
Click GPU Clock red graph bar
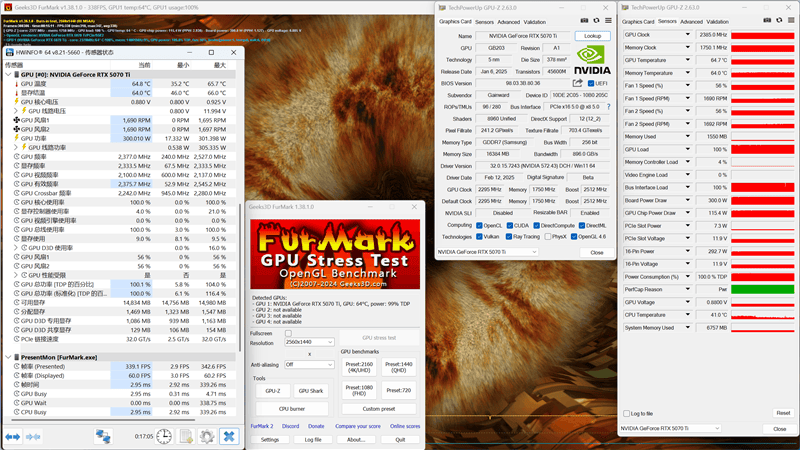pos(763,35)
